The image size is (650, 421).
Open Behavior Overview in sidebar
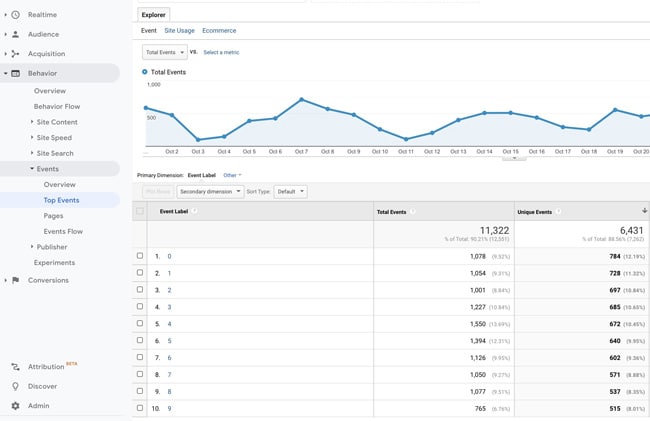tap(50, 91)
